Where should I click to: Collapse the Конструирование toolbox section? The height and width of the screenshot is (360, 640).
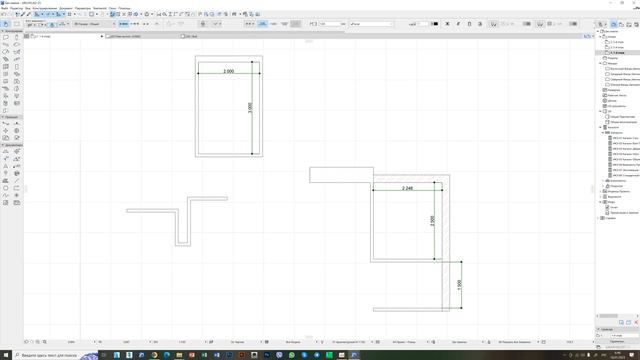3,31
